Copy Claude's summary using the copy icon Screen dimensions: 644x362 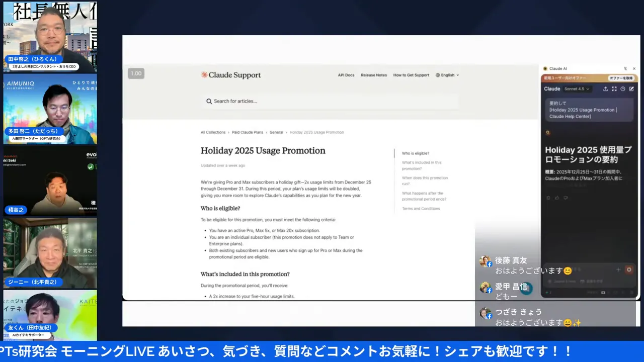click(x=548, y=197)
